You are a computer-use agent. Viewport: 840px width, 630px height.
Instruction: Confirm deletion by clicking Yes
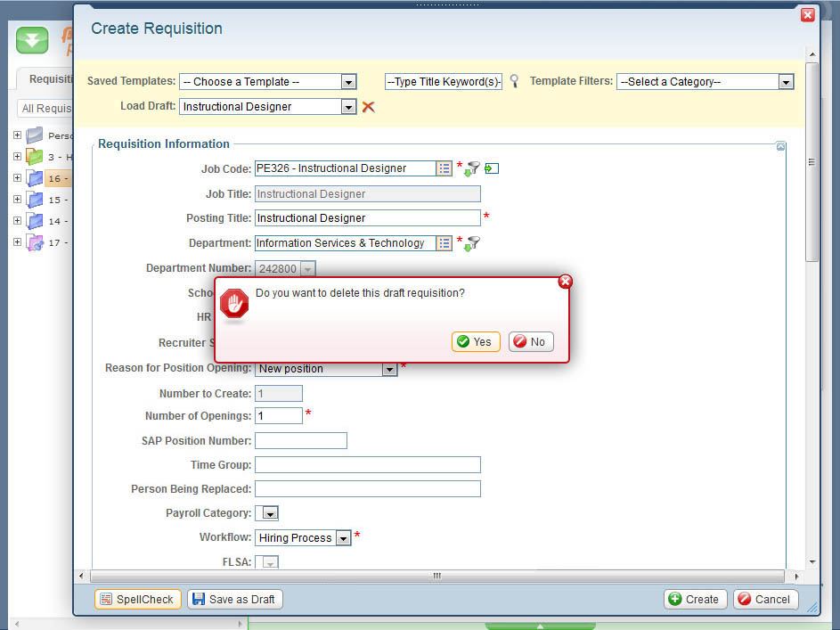point(475,342)
